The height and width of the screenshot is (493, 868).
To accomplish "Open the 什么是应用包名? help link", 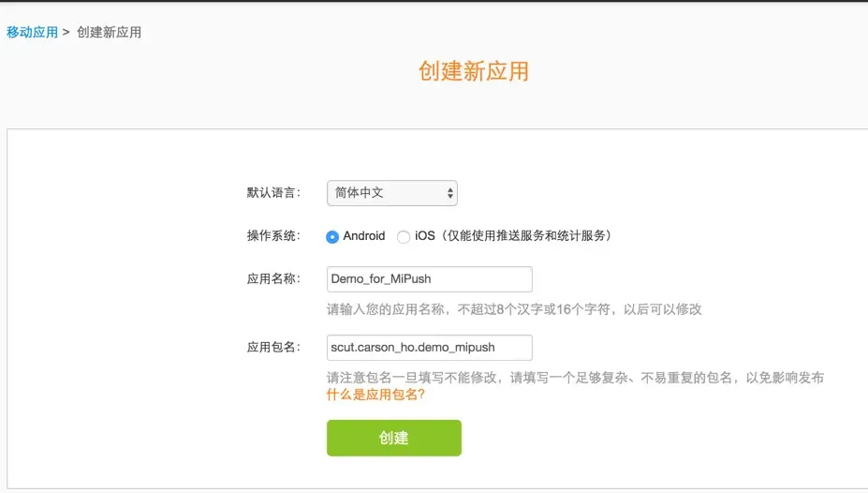I will [x=375, y=395].
